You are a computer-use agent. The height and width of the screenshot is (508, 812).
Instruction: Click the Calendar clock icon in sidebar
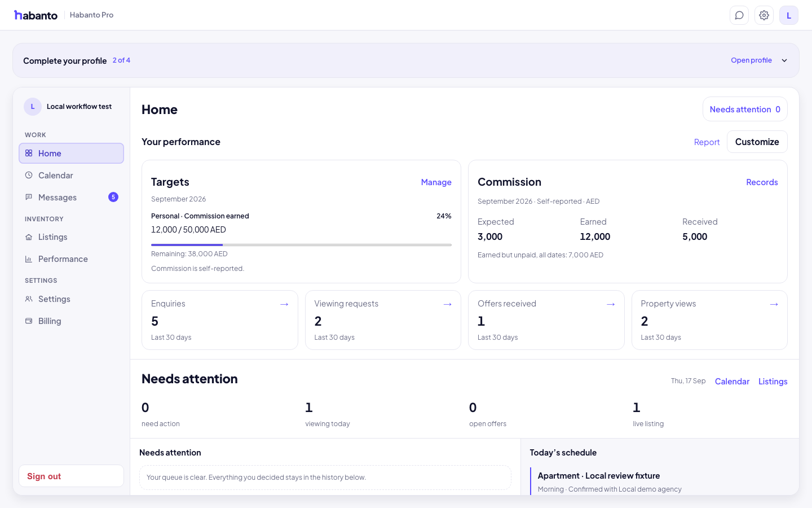point(29,175)
